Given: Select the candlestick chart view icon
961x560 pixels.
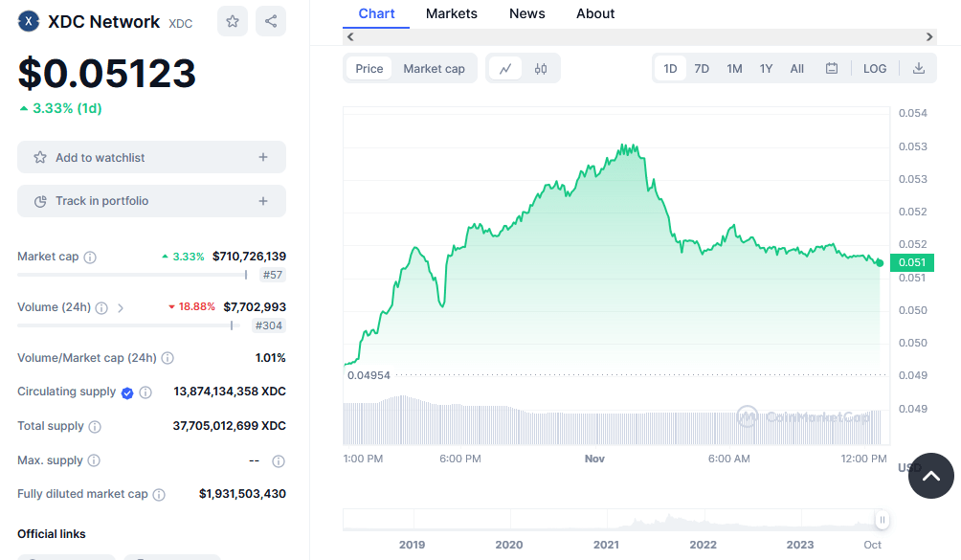Looking at the screenshot, I should tap(541, 68).
